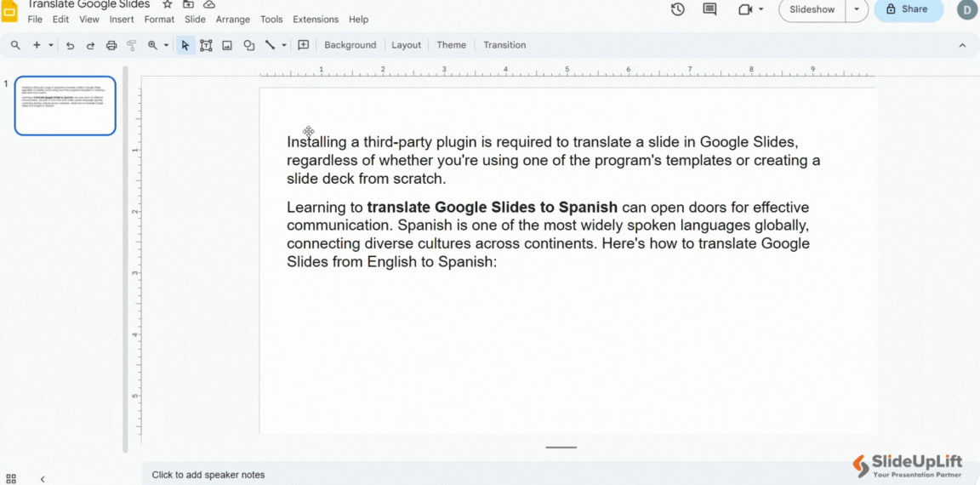
Task: Click the speaker notes resize handle
Action: click(561, 448)
